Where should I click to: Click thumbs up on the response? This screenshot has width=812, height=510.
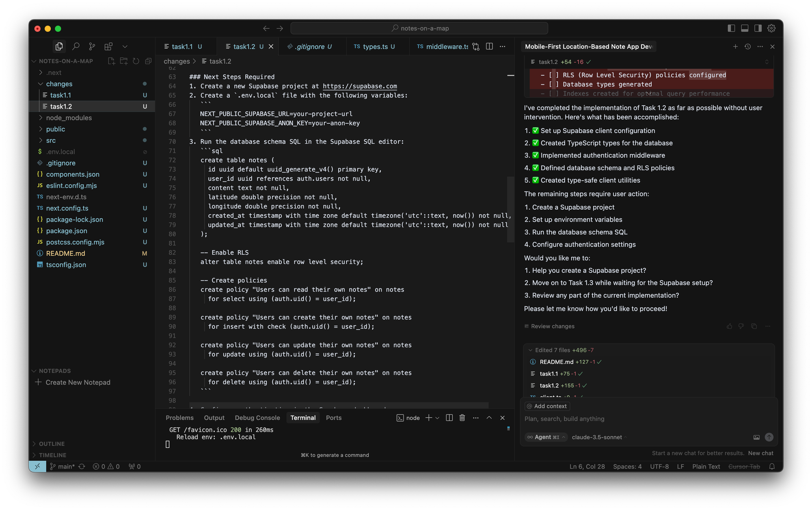click(729, 326)
